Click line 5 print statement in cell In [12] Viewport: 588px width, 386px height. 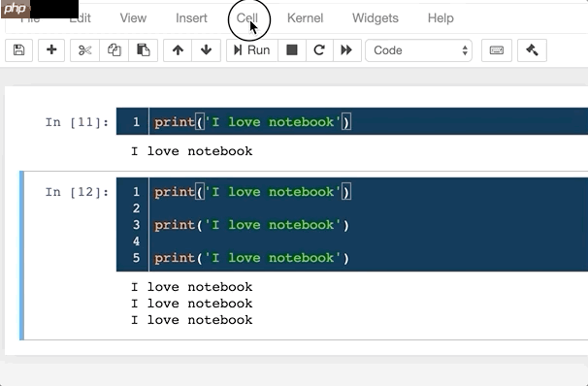pyautogui.click(x=251, y=258)
